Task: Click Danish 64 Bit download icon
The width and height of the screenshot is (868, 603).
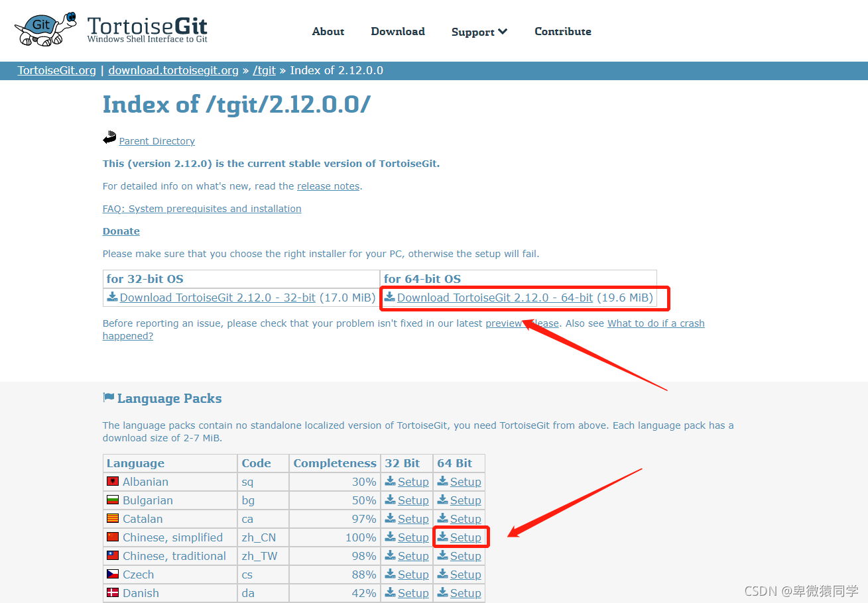Action: click(x=443, y=592)
